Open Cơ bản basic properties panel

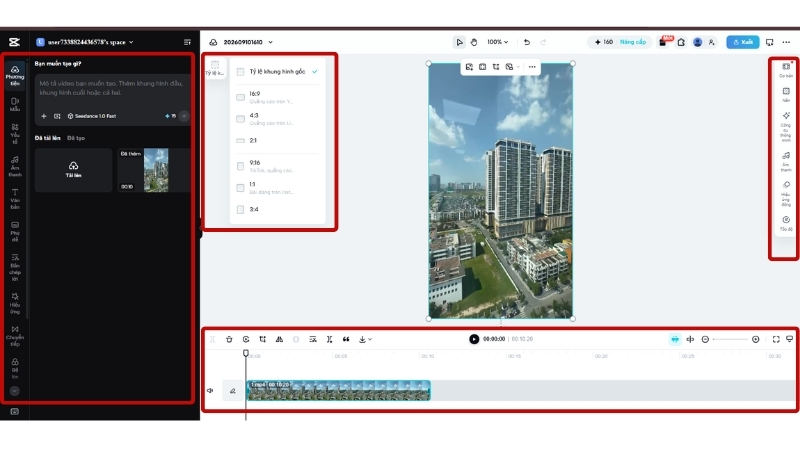pos(786,70)
